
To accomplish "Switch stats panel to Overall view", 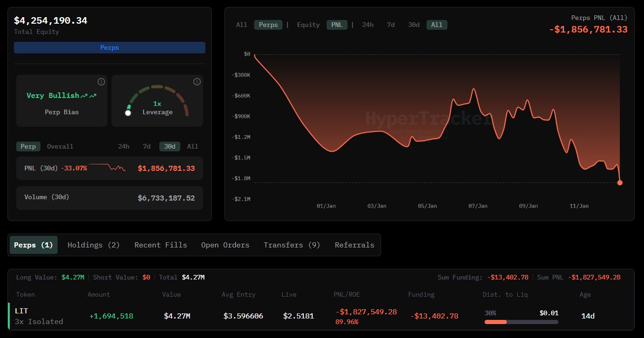I will tap(60, 146).
